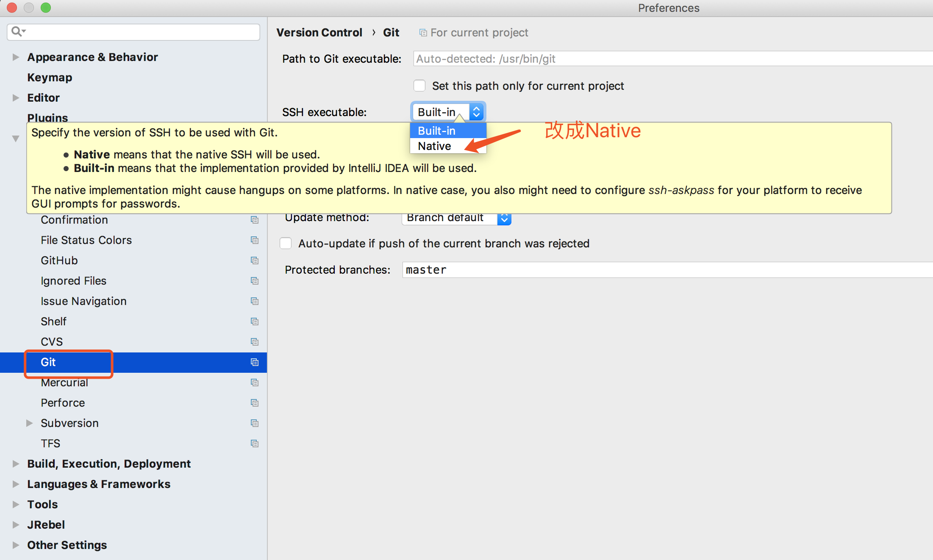Viewport: 933px width, 560px height.
Task: Select Confirmation under Version Control
Action: [74, 220]
